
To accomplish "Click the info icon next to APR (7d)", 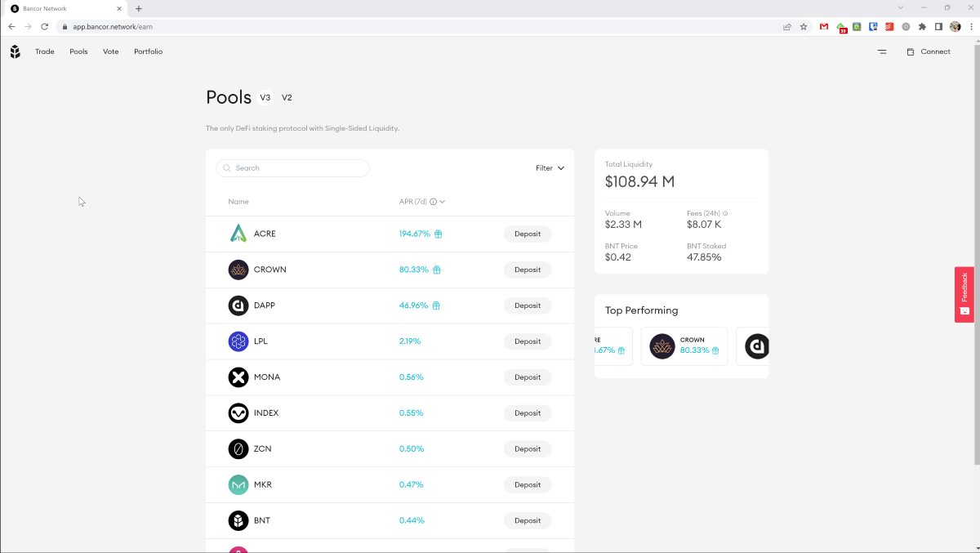I will coord(433,202).
